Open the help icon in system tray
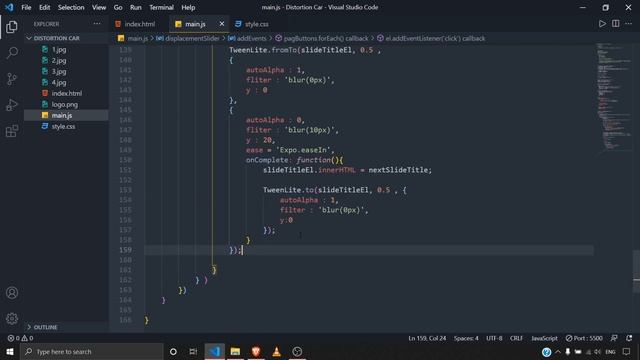Viewport: 640px width, 360px height. click(547, 351)
